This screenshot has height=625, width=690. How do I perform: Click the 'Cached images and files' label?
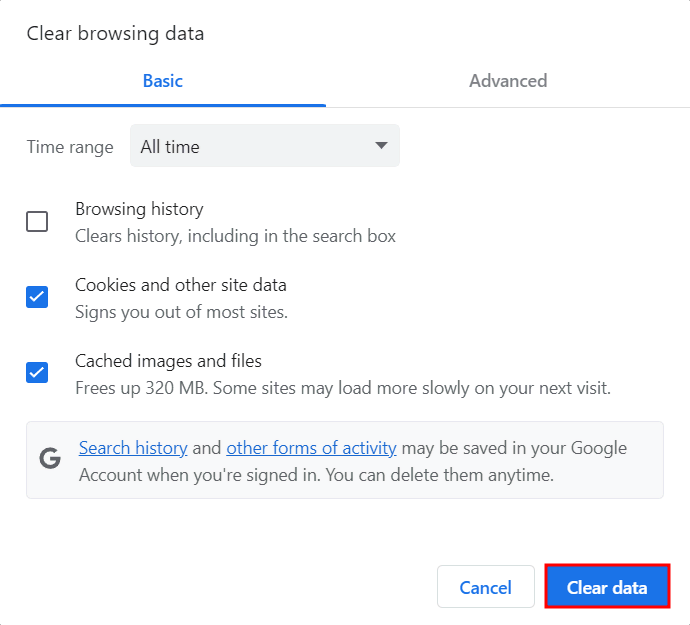168,361
